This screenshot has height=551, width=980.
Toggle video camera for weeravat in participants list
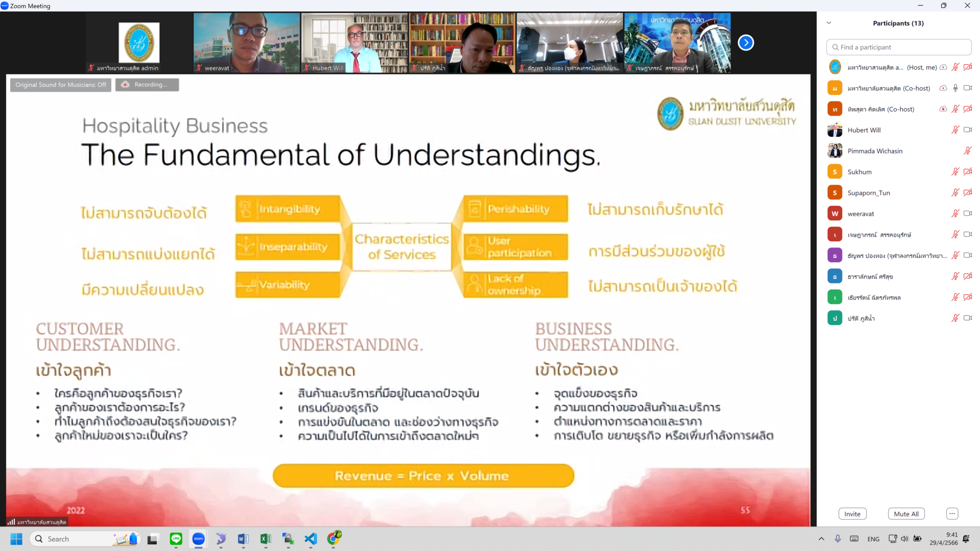pos(967,214)
